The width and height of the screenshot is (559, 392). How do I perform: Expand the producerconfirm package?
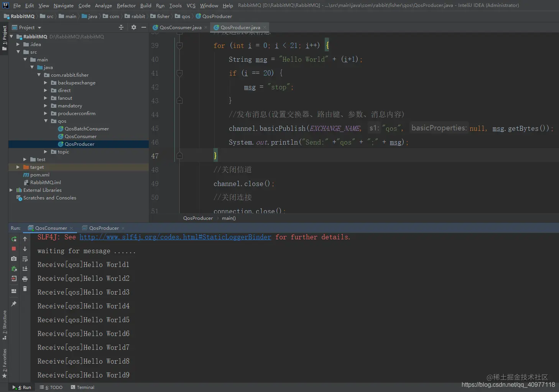coord(46,113)
